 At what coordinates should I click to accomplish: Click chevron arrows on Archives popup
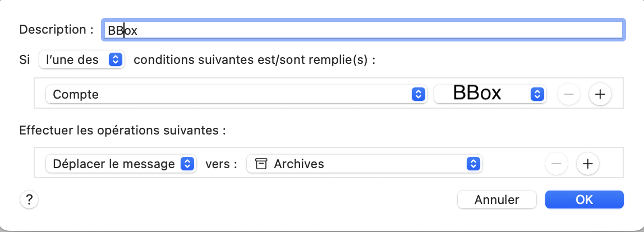[x=474, y=164]
